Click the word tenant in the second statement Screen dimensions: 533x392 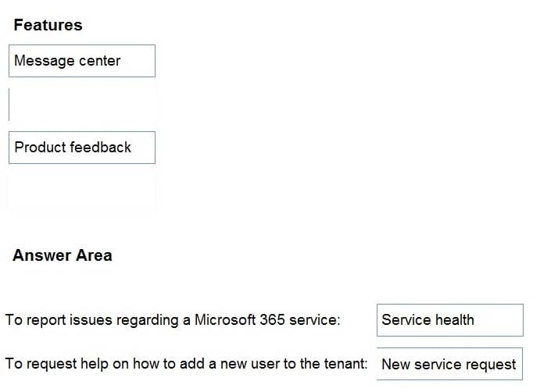click(x=345, y=363)
